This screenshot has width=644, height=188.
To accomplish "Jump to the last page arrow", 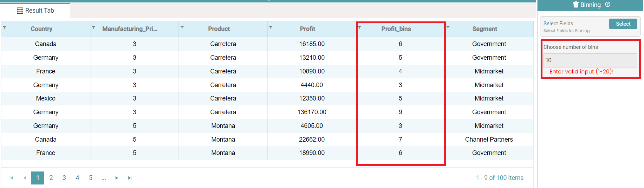I will tap(130, 178).
